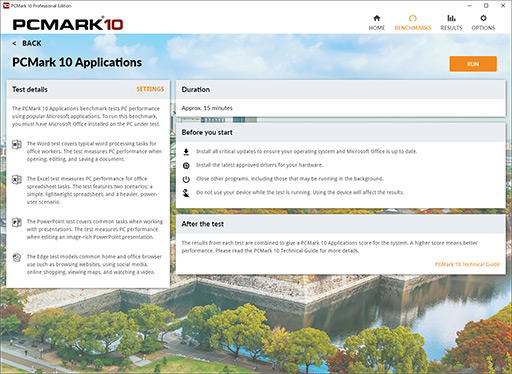Click the Edge browser test icon
This screenshot has height=374, width=512.
17,257
